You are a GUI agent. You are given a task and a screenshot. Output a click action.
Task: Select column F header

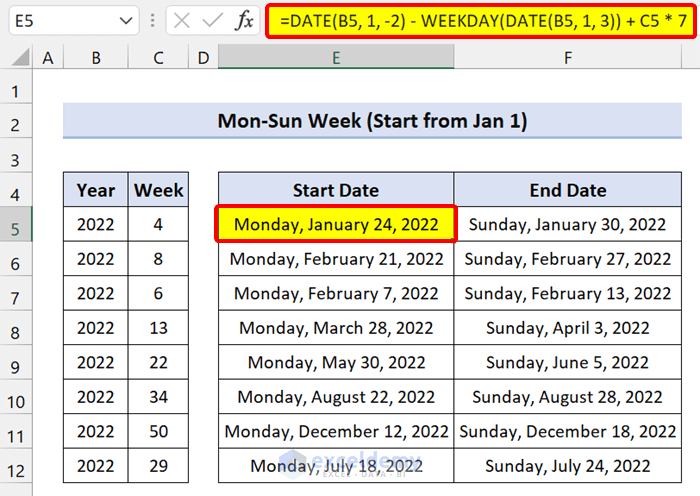pyautogui.click(x=567, y=59)
